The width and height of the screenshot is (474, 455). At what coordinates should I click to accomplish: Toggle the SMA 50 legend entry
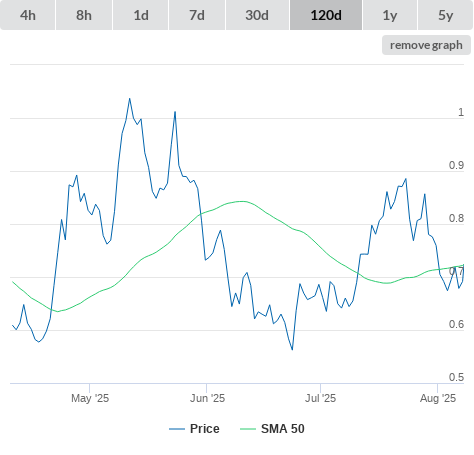click(272, 429)
